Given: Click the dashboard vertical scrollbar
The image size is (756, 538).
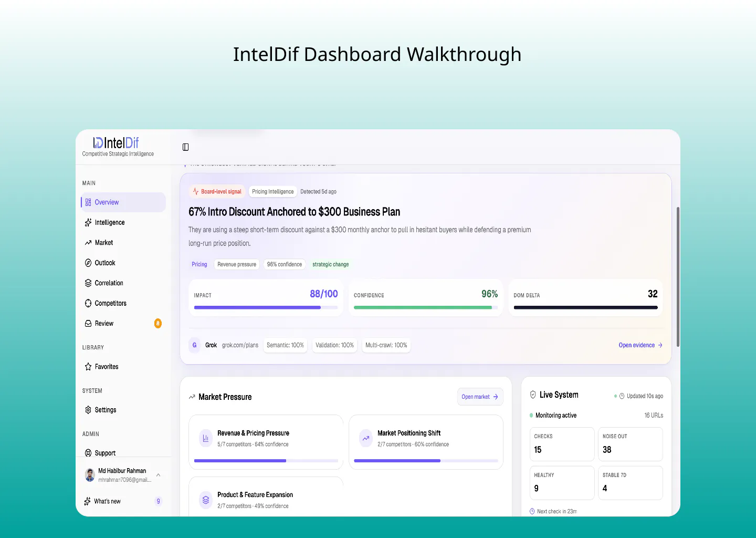Looking at the screenshot, I should pyautogui.click(x=678, y=277).
